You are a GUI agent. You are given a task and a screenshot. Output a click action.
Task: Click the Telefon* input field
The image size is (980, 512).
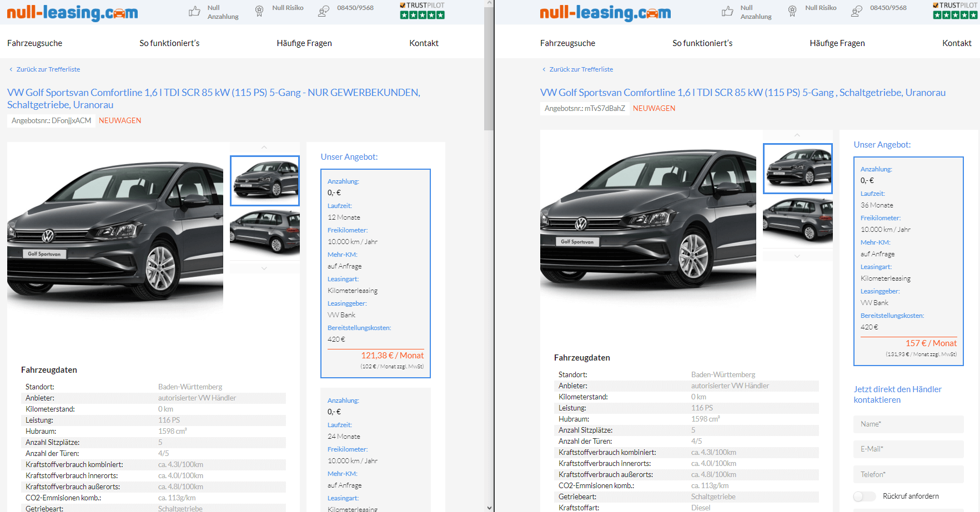(x=908, y=474)
